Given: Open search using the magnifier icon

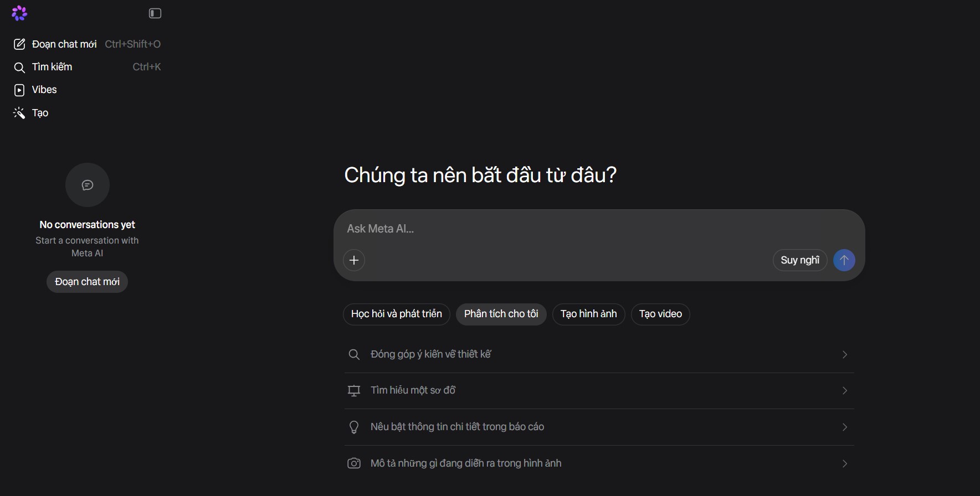Looking at the screenshot, I should [19, 67].
